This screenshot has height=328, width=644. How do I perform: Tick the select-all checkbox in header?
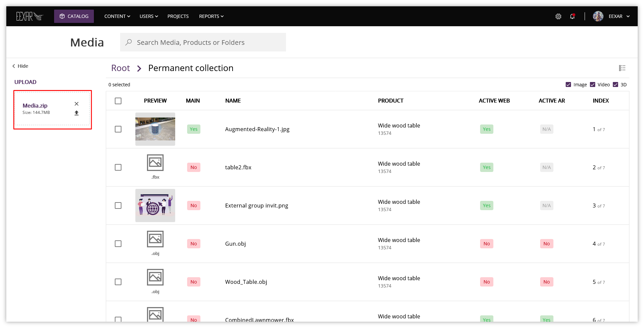click(118, 101)
